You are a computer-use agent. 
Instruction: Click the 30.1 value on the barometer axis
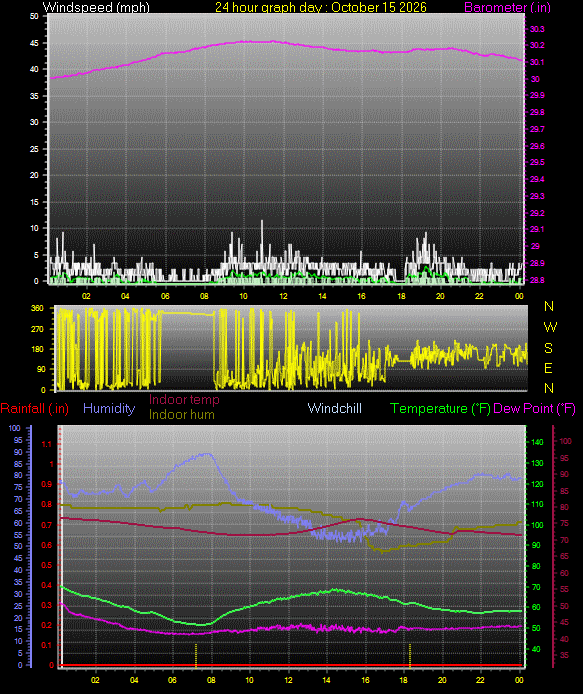537,62
